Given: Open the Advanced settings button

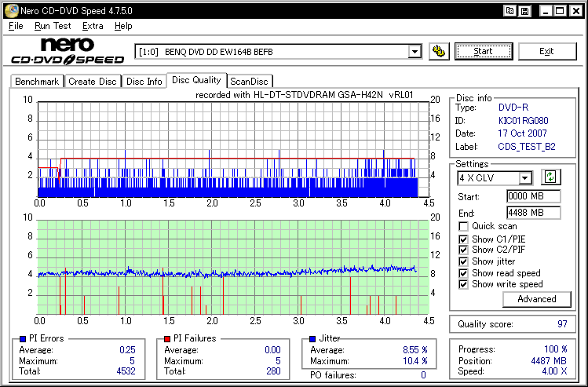Looking at the screenshot, I should [x=537, y=299].
